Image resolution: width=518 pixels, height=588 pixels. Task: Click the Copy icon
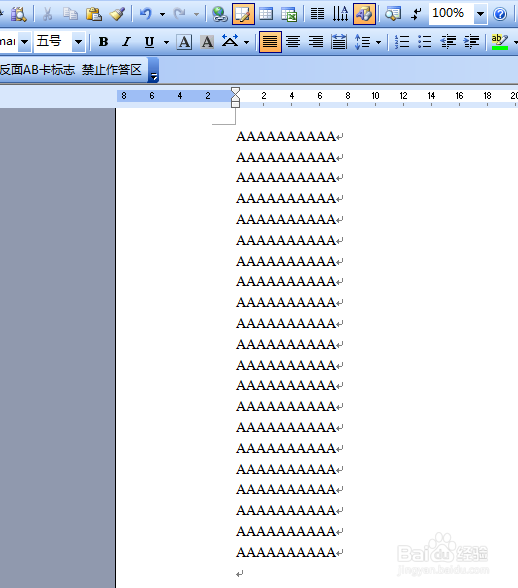pyautogui.click(x=70, y=14)
